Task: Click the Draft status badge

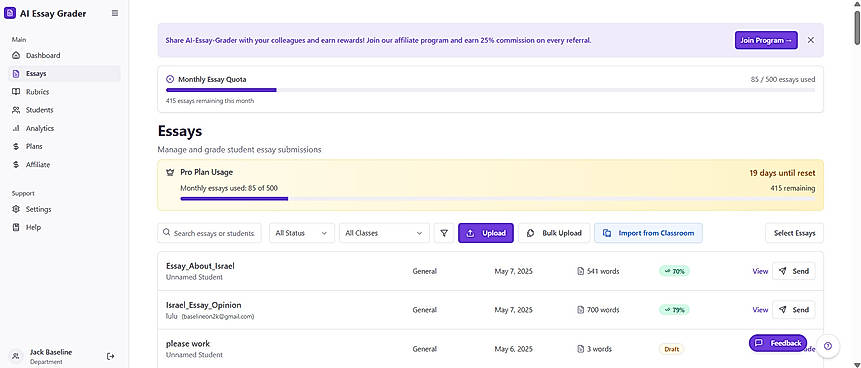Action: (x=672, y=349)
